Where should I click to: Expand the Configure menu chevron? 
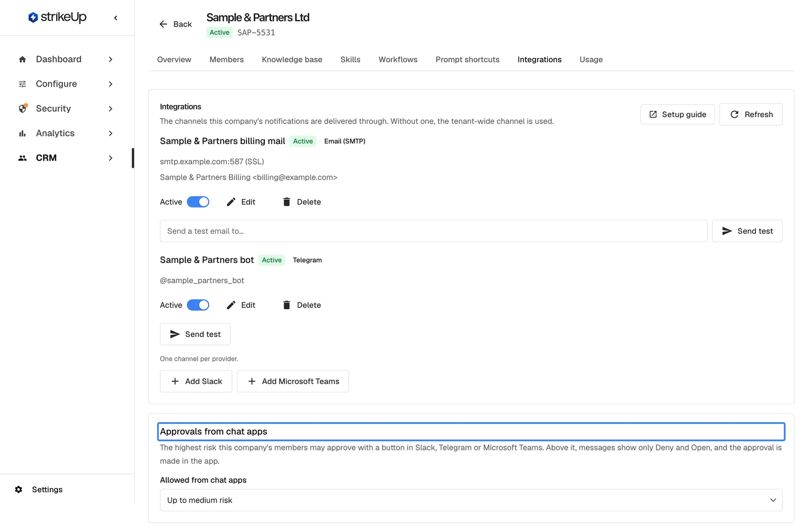coord(110,84)
